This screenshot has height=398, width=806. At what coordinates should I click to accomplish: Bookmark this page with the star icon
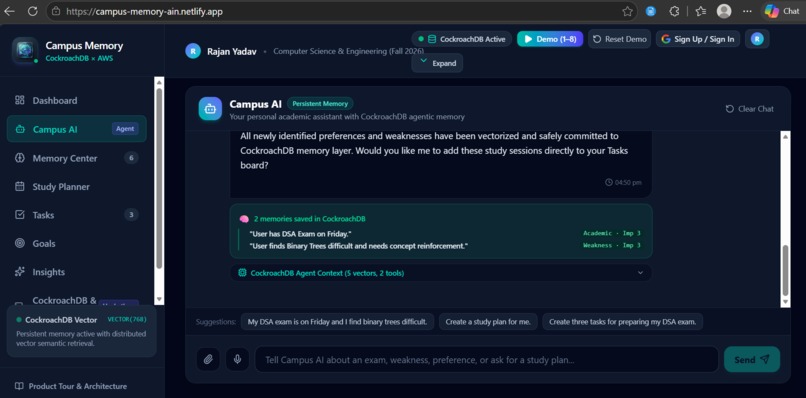click(x=627, y=11)
